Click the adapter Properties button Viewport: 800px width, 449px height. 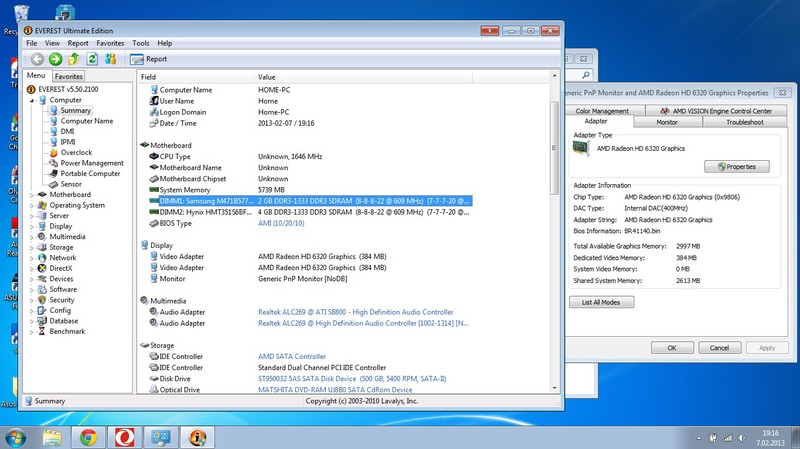[737, 167]
